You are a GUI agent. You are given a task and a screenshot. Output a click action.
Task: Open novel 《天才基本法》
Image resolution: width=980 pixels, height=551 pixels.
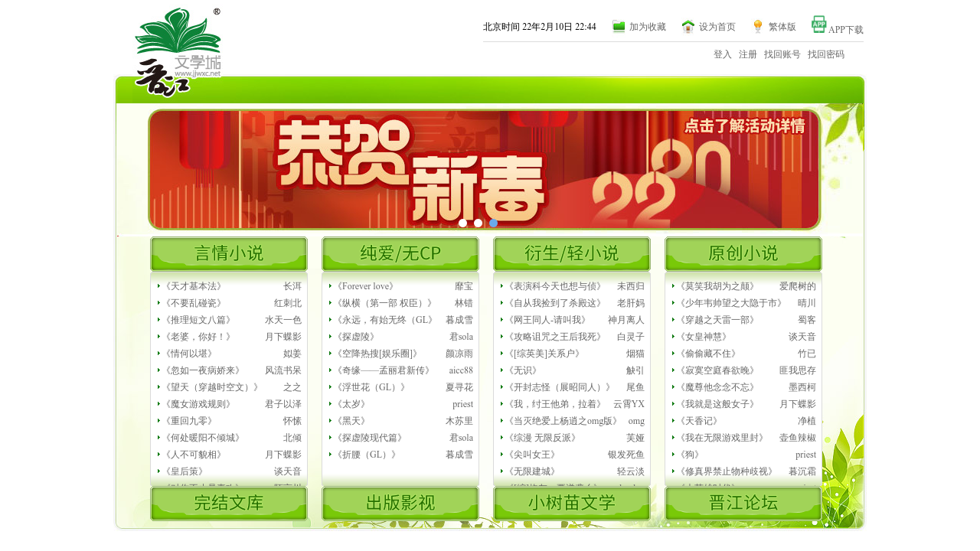coord(192,286)
